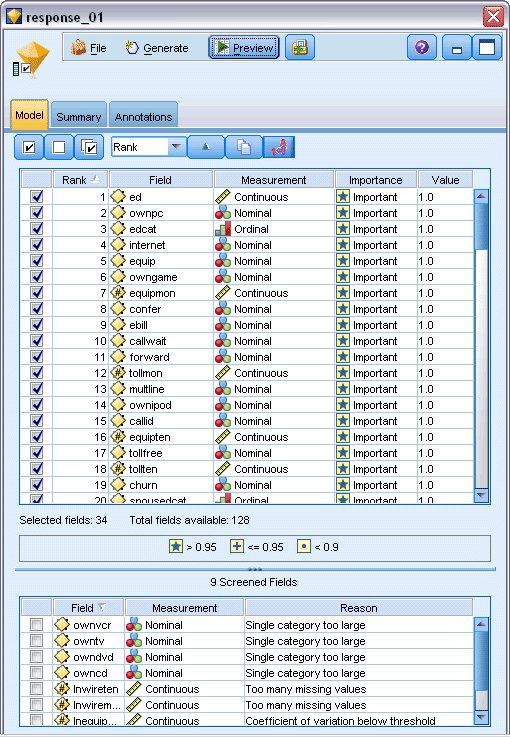Click the Nominal icon in owndvd row
Image resolution: width=510 pixels, height=737 pixels.
click(x=134, y=657)
